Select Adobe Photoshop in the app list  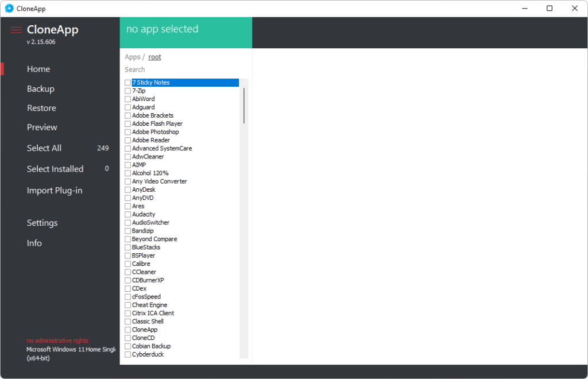152,132
